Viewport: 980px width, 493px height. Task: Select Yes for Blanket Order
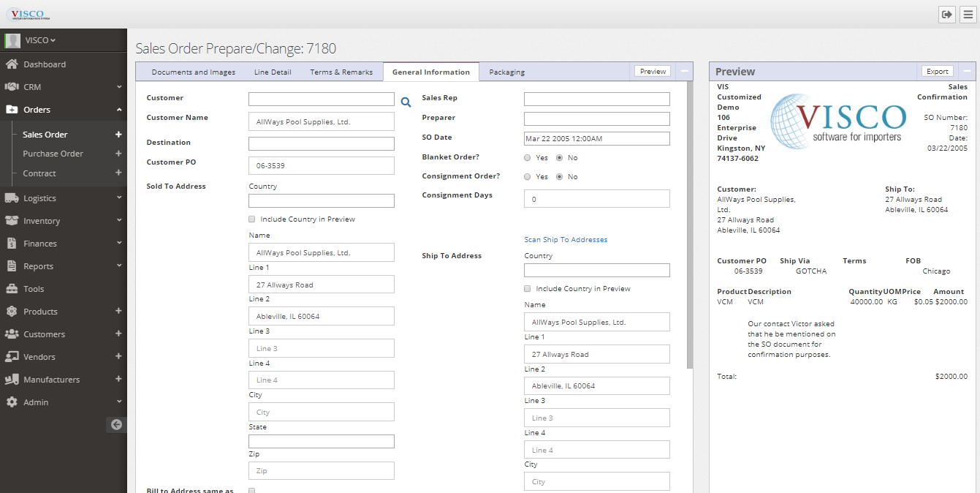527,157
